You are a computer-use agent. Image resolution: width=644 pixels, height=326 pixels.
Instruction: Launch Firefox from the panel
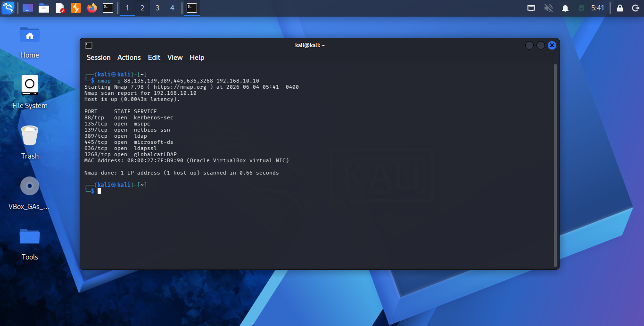click(x=92, y=8)
